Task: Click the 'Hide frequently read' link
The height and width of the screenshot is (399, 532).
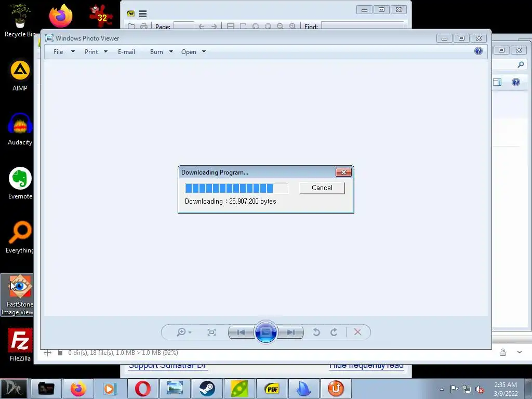Action: click(366, 366)
